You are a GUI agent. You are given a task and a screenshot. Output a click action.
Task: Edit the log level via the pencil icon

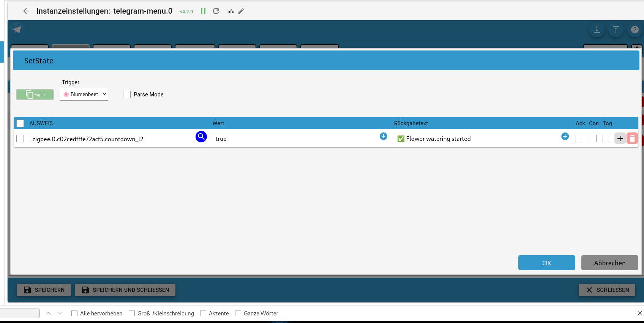tap(241, 11)
